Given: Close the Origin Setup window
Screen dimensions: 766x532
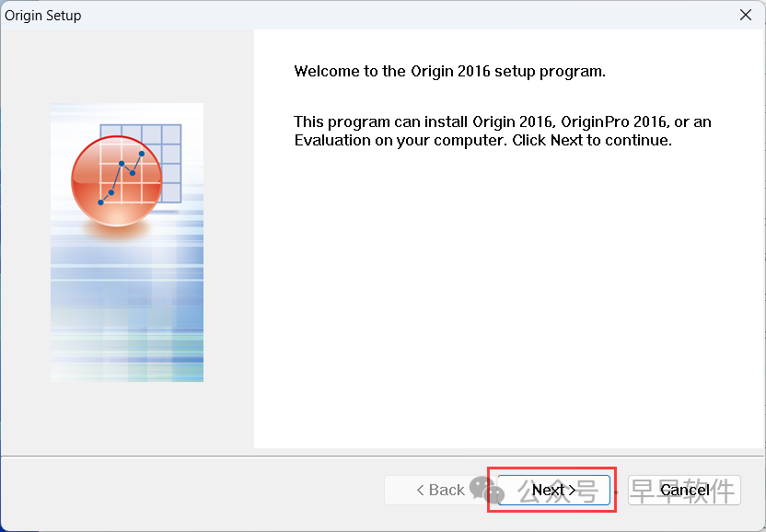Looking at the screenshot, I should (x=746, y=16).
